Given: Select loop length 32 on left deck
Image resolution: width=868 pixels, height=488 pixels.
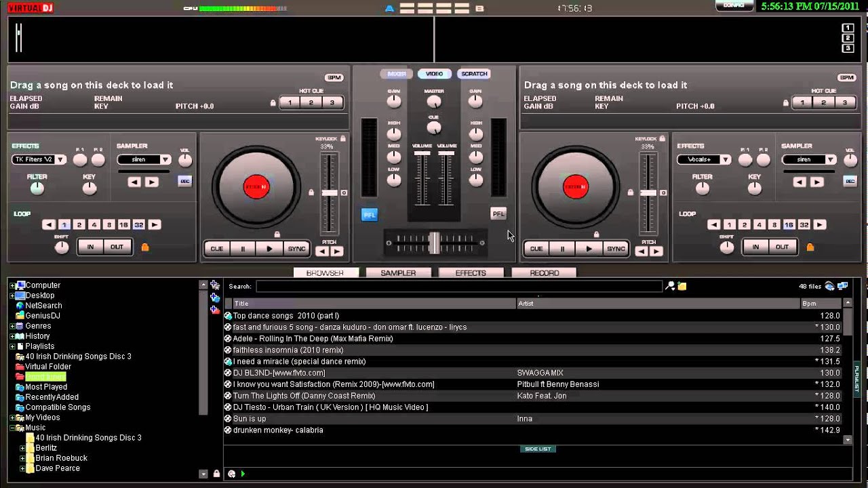Looking at the screenshot, I should (x=139, y=225).
